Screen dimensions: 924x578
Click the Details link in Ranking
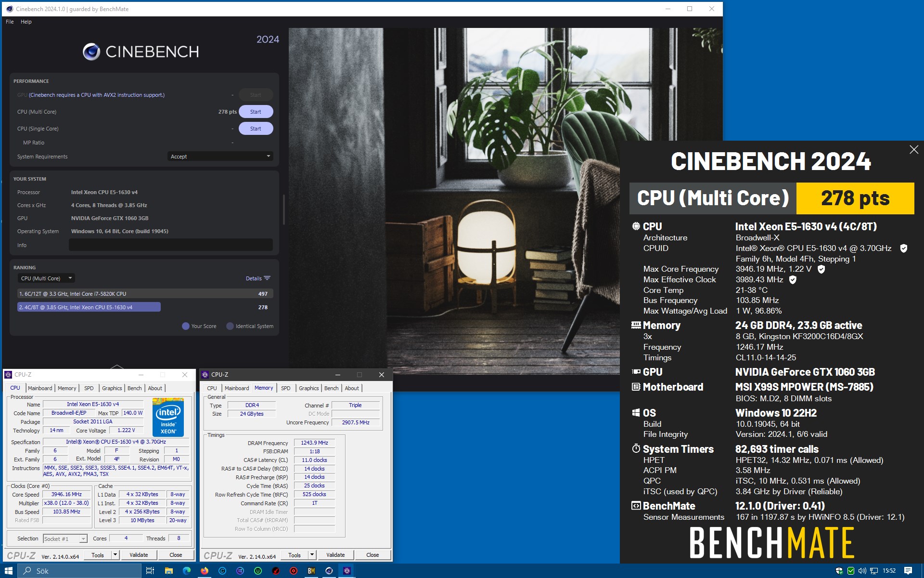[254, 278]
